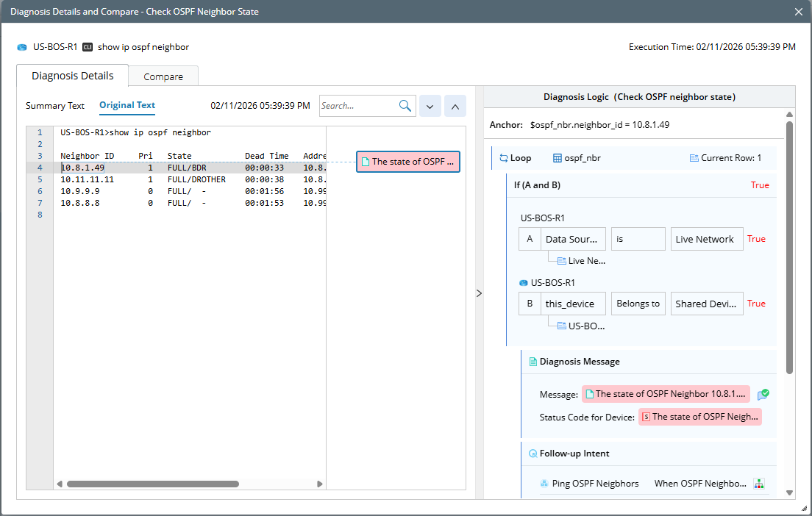The height and width of the screenshot is (516, 812).
Task: Open the Status Code for Device value
Action: 699,417
